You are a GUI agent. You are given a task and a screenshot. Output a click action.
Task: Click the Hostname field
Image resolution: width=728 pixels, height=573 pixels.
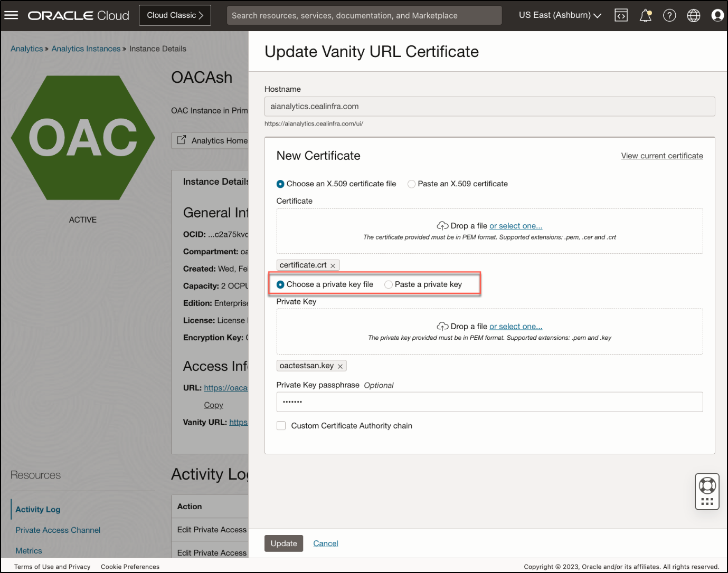point(489,107)
